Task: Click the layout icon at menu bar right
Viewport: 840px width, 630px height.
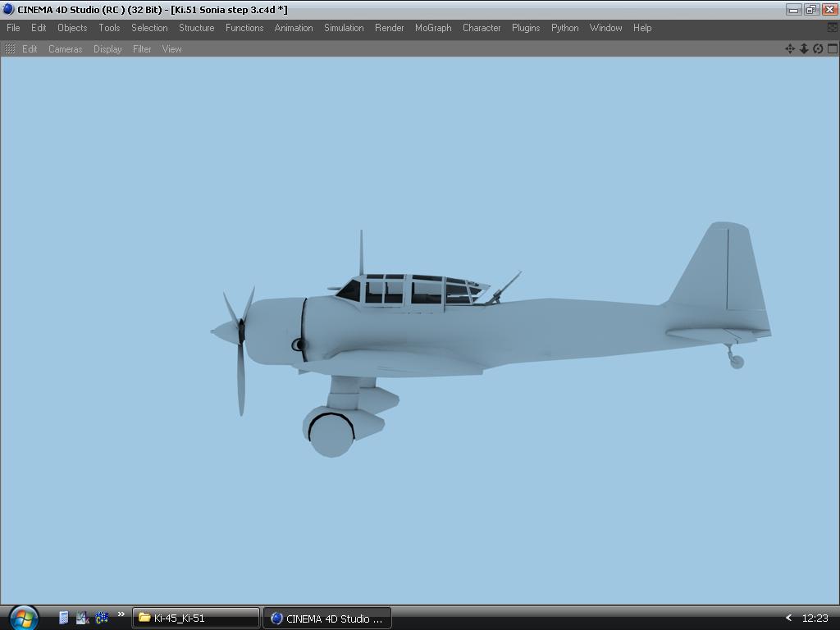Action: point(832,28)
